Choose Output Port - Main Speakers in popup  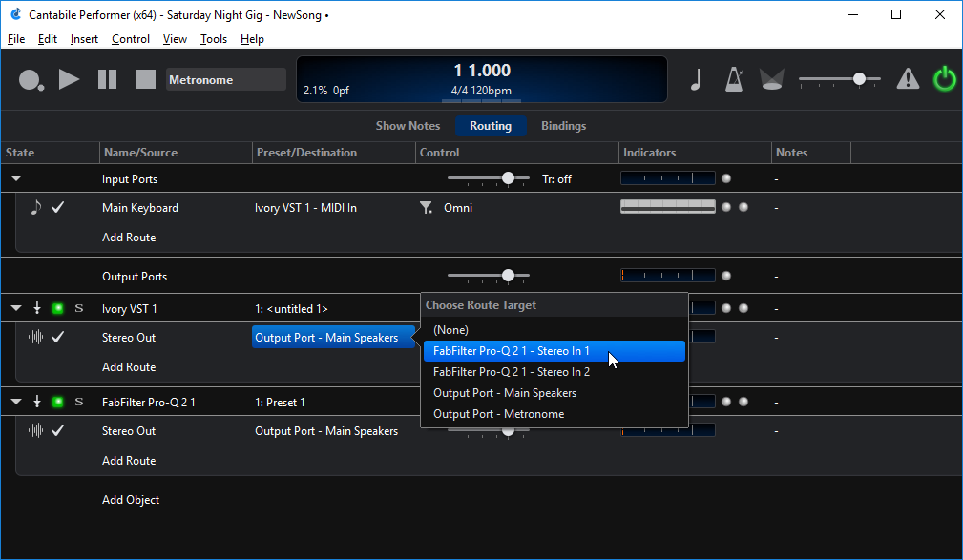(x=554, y=392)
